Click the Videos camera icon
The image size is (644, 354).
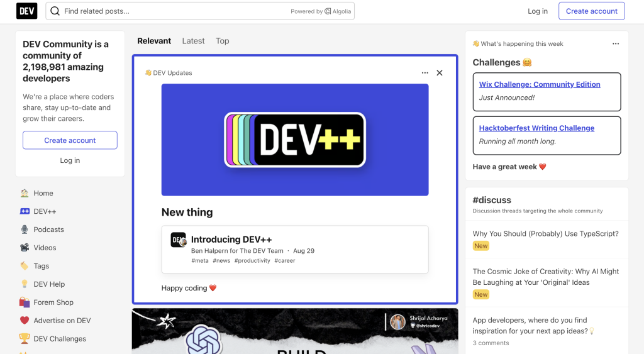pos(25,248)
